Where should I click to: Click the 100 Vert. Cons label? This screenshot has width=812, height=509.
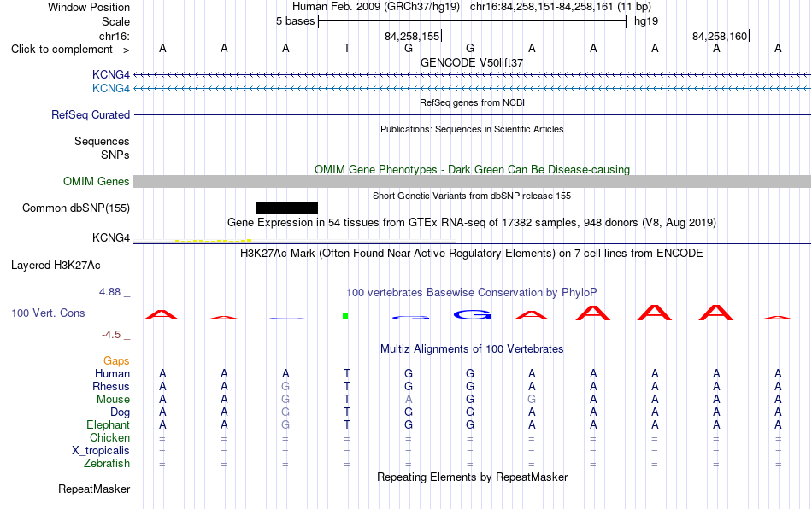[48, 313]
